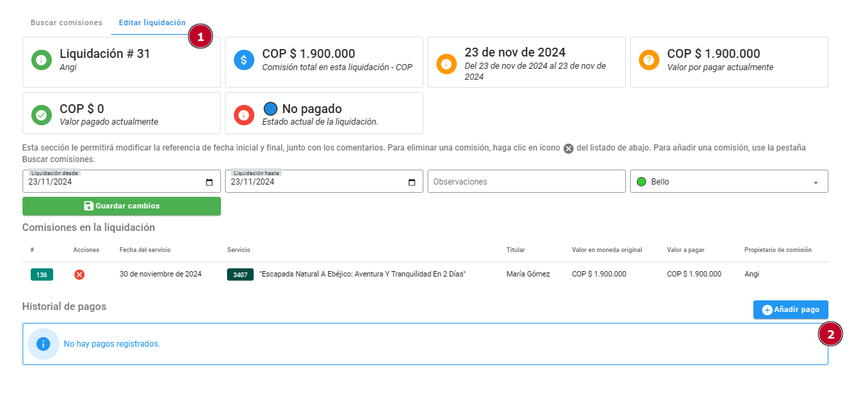Click the gray X icon in the instructions text

click(x=569, y=148)
